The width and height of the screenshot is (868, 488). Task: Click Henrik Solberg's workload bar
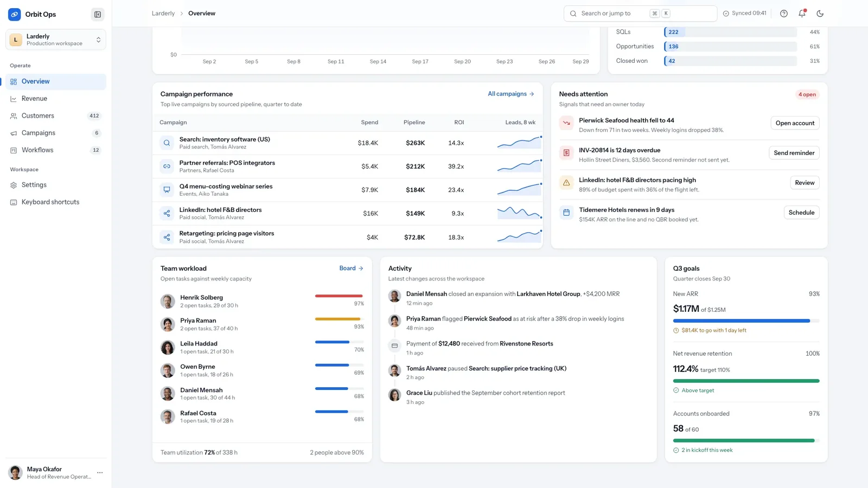point(339,296)
